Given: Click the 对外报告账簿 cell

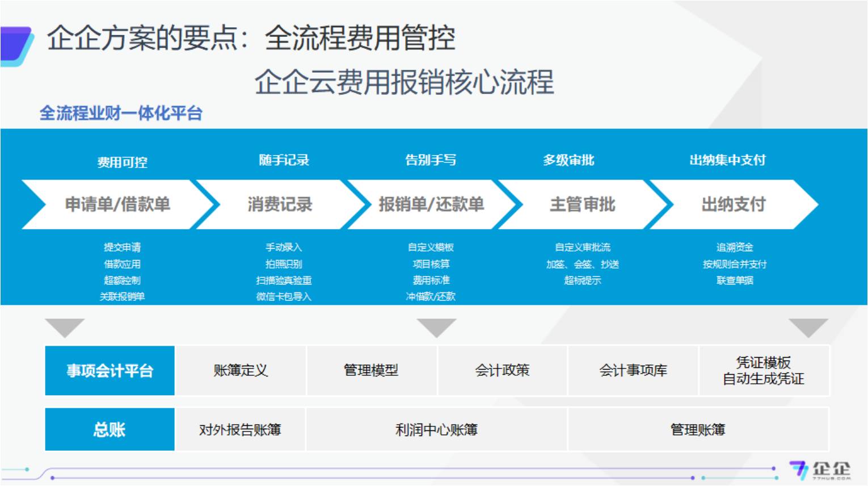Looking at the screenshot, I should 240,430.
